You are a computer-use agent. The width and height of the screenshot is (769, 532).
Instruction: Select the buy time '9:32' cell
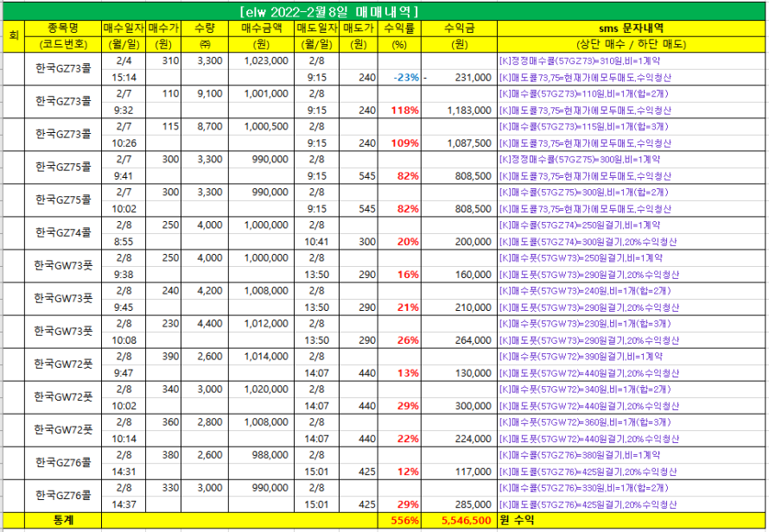124,111
